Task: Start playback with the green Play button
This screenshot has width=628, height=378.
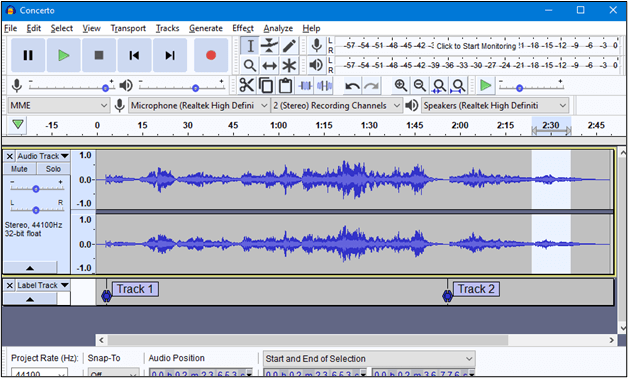Action: 64,55
